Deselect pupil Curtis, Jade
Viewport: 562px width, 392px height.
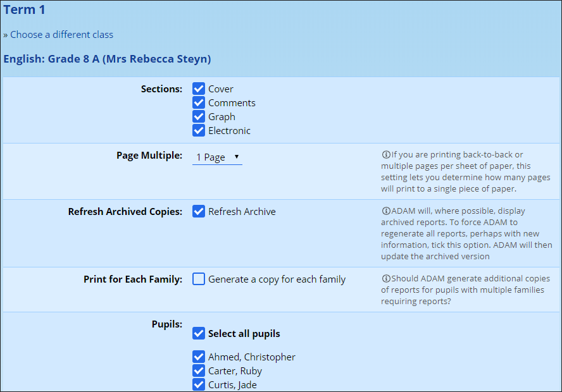(x=199, y=385)
